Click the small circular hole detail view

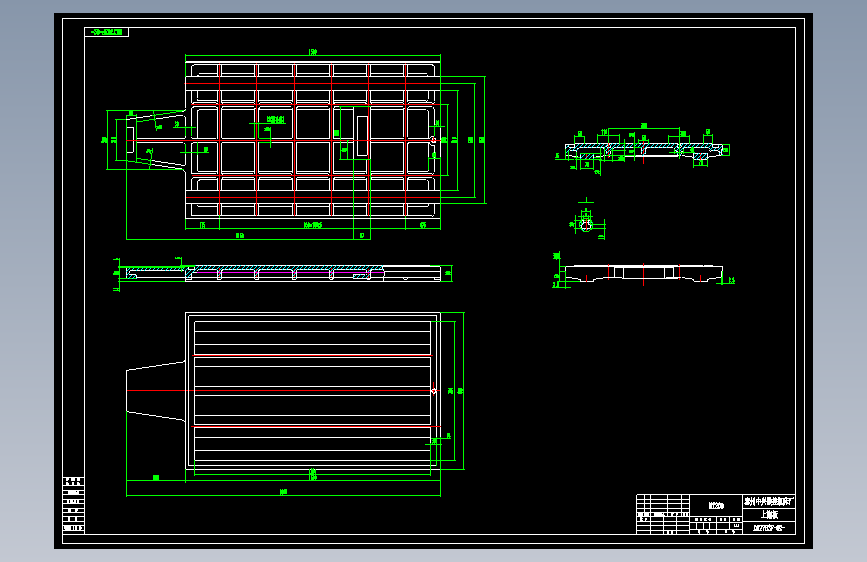pyautogui.click(x=586, y=225)
